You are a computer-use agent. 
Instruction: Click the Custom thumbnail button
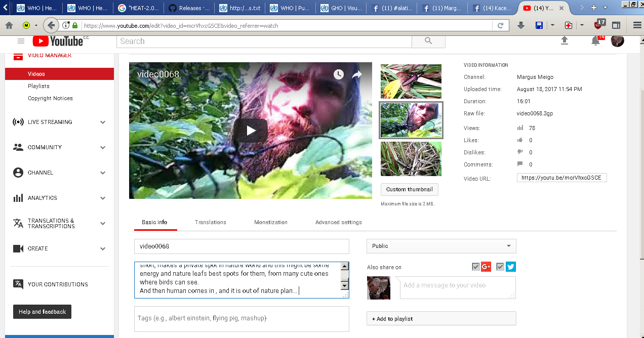pos(409,189)
